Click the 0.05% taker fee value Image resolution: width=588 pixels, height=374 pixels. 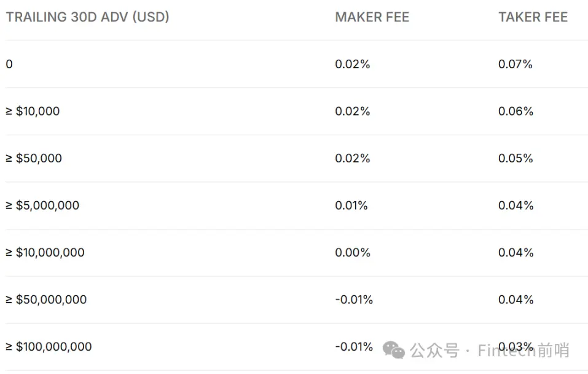coord(515,158)
